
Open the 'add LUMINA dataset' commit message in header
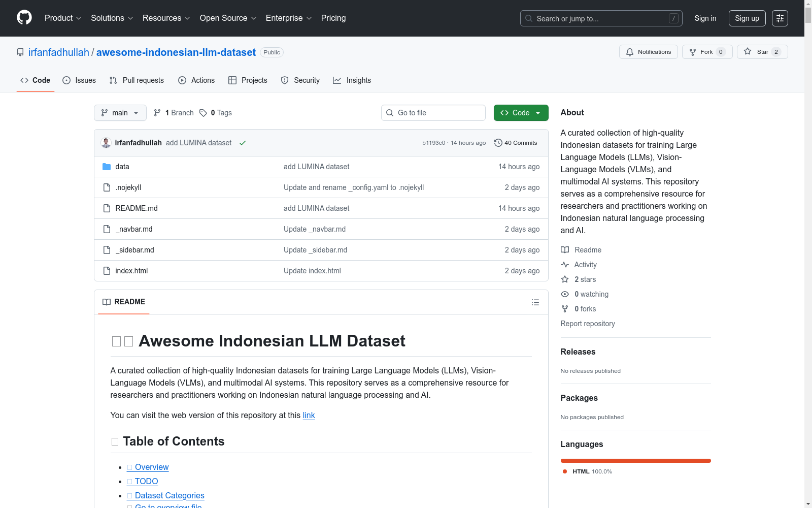[x=198, y=143]
